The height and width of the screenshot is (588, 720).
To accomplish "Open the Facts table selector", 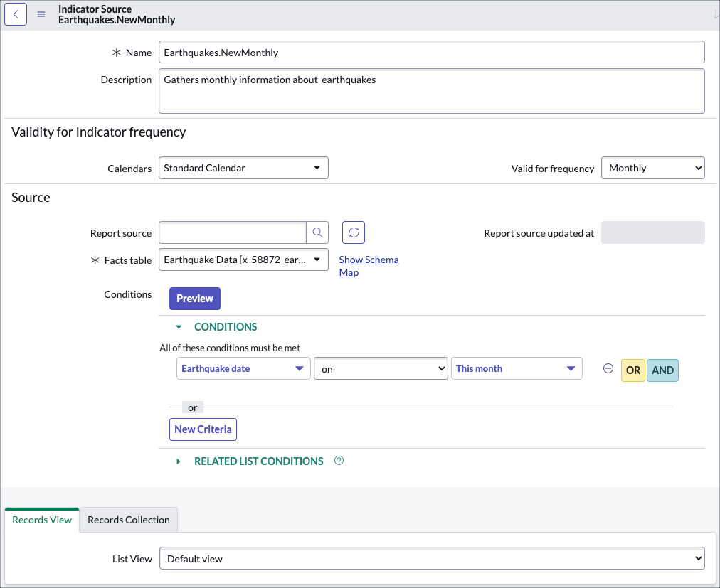I will (243, 260).
